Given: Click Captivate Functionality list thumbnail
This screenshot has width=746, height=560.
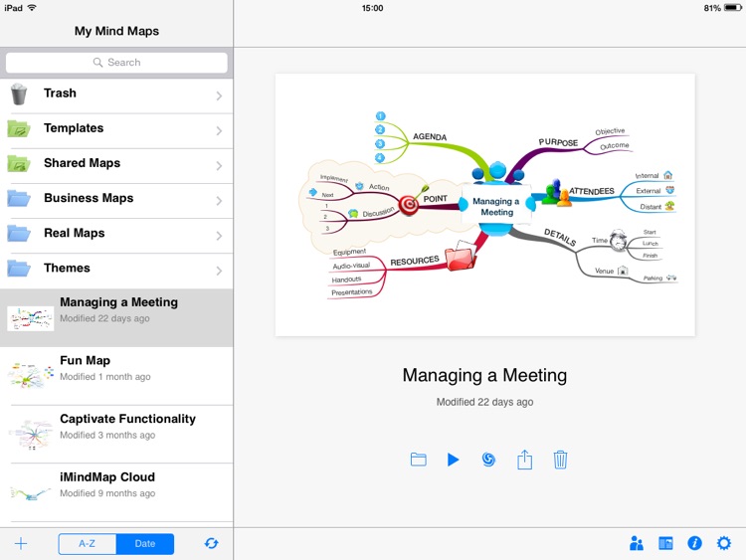Looking at the screenshot, I should [31, 435].
